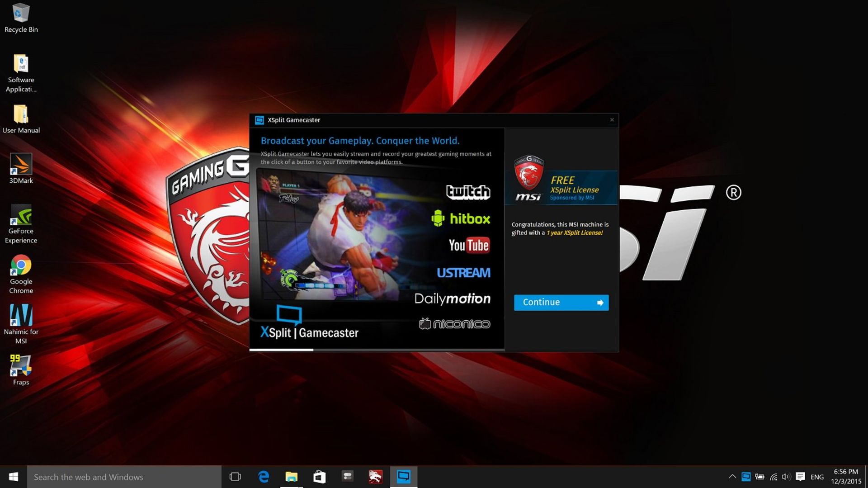Screen dimensions: 868x488
Task: Launch the Google Chrome desktop shortcut
Action: (x=21, y=274)
